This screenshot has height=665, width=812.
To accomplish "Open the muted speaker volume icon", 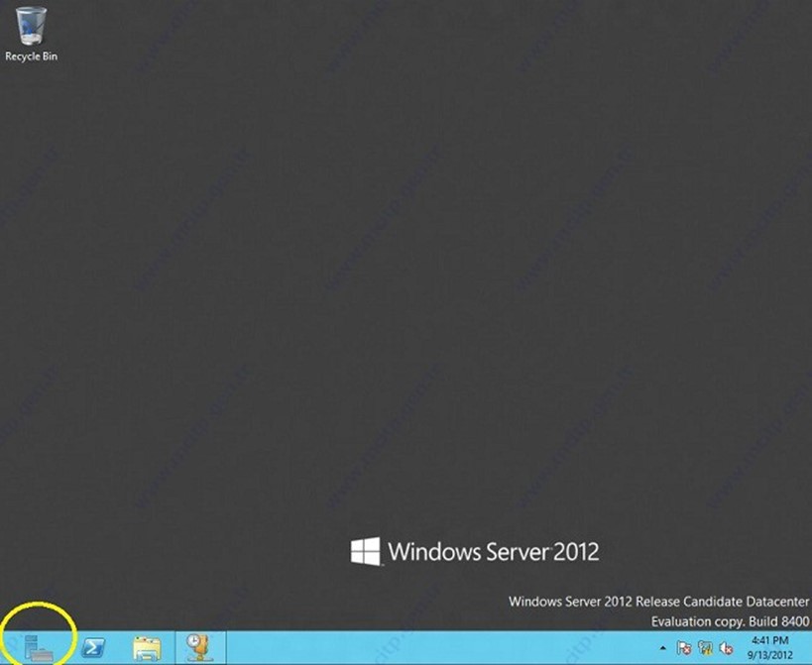I will [x=726, y=648].
